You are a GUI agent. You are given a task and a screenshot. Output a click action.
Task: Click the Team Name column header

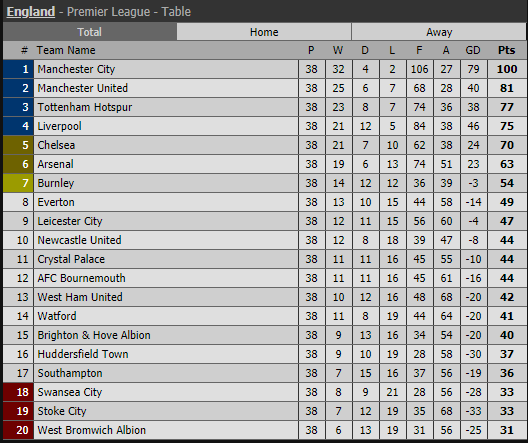[x=66, y=50]
